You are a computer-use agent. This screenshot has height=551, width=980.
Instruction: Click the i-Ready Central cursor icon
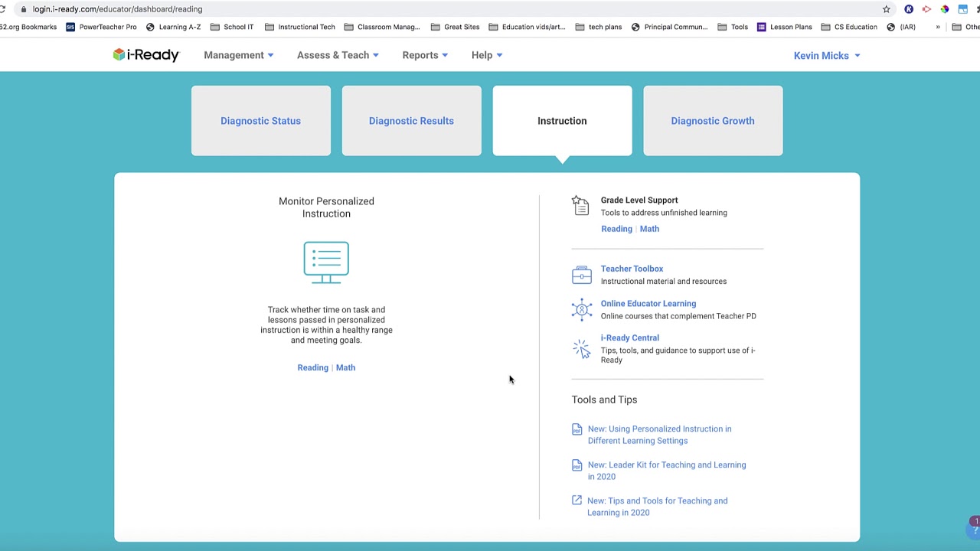[x=581, y=349]
